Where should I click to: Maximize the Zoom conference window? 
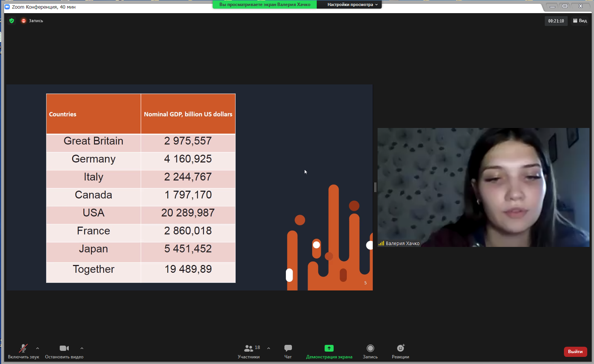point(565,6)
